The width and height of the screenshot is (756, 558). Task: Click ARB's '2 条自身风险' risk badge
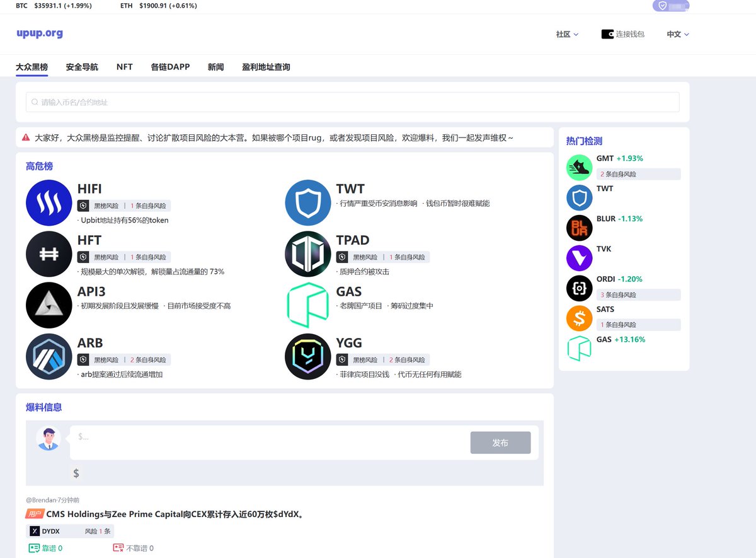148,359
